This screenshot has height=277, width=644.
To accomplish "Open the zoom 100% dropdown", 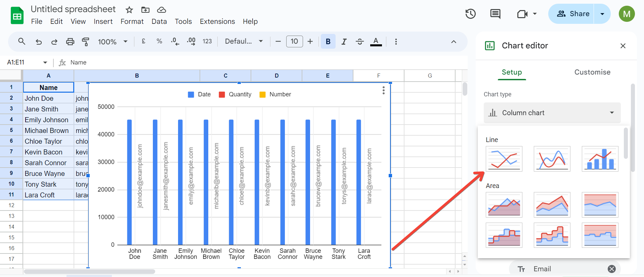I will (x=113, y=42).
